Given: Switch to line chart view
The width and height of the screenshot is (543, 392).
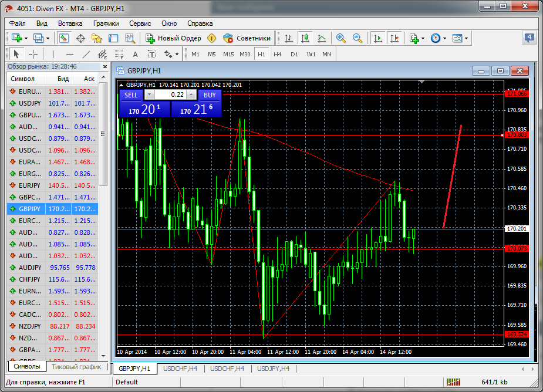Looking at the screenshot, I should tap(322, 38).
